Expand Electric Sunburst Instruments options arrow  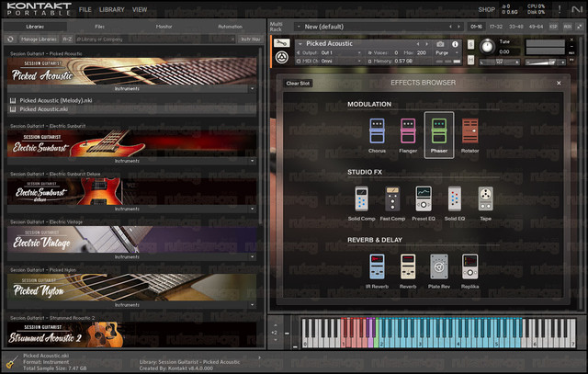252,161
